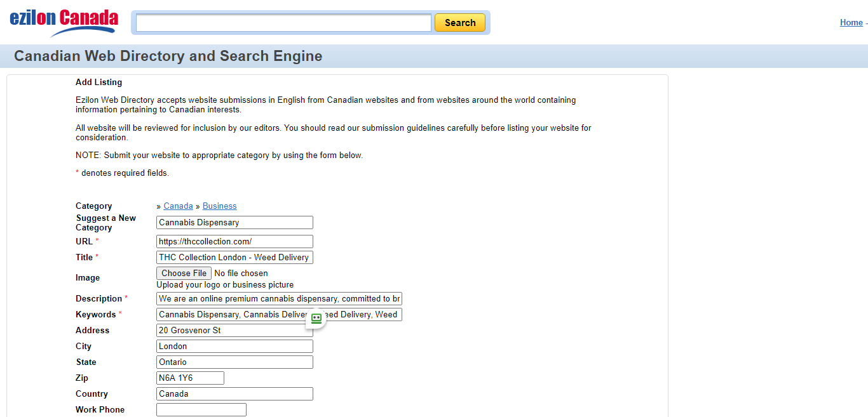
Task: Click the 'City' label
Action: [x=84, y=347]
